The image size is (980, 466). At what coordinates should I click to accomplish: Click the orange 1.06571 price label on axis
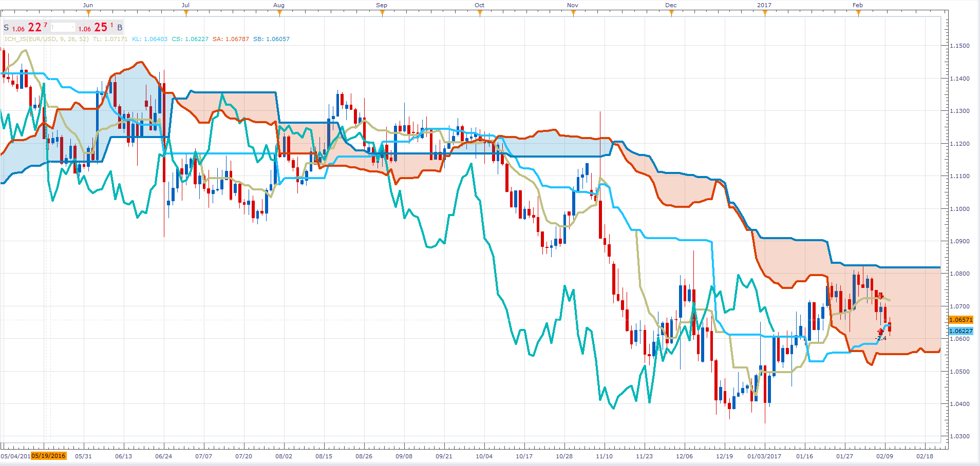[x=960, y=320]
